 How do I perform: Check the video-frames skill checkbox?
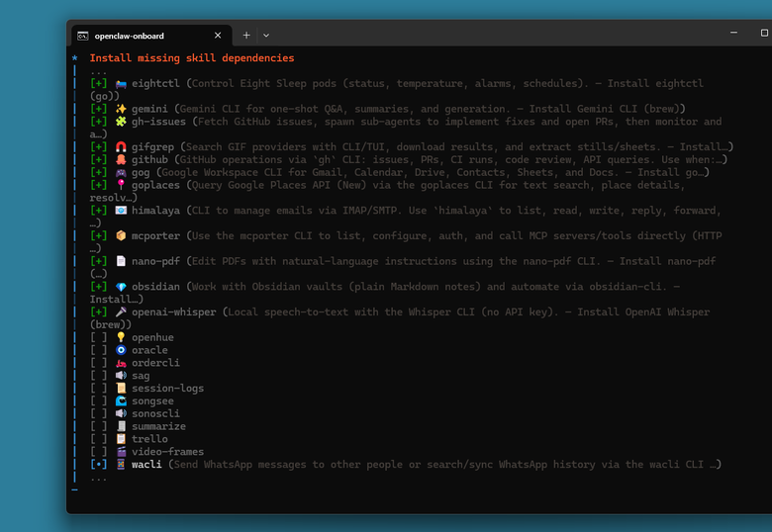[x=98, y=452]
